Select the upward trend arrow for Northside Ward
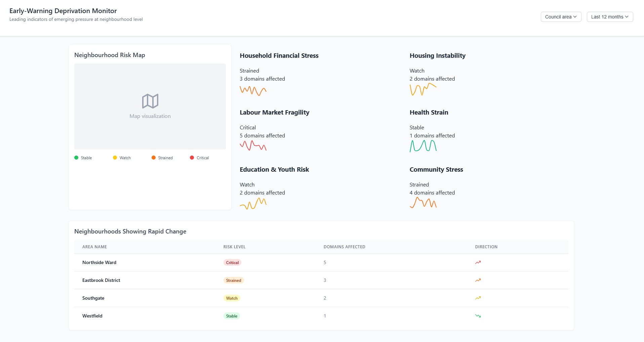Image resolution: width=644 pixels, height=342 pixels. [x=478, y=262]
